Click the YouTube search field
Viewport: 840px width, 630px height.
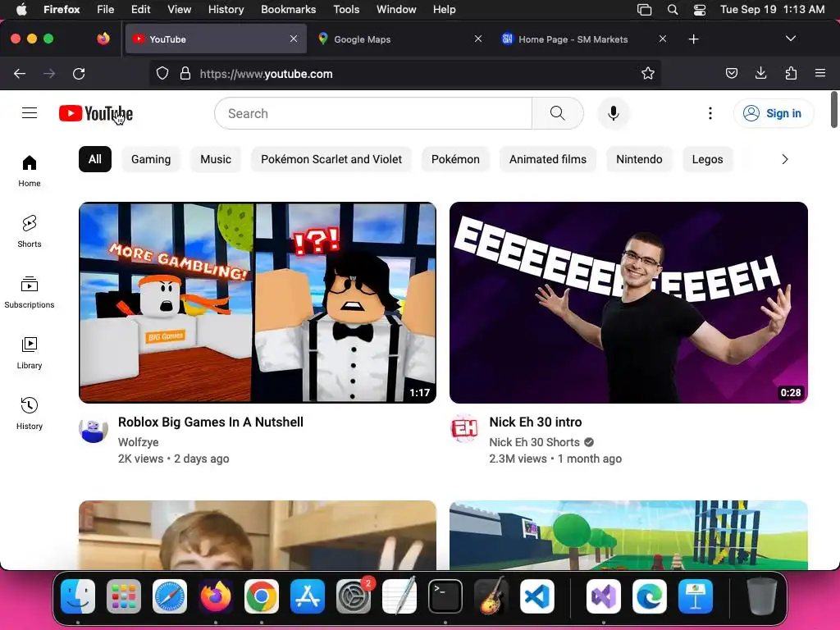tap(373, 113)
